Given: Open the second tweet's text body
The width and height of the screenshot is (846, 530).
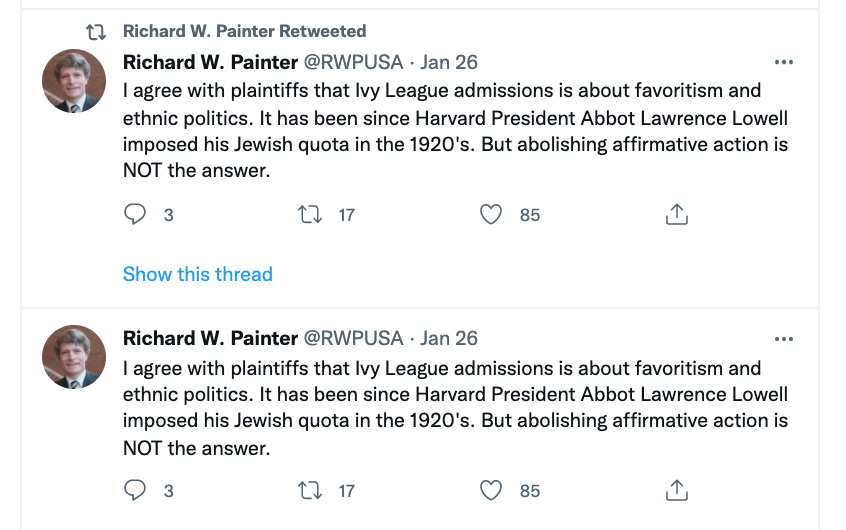Looking at the screenshot, I should [x=455, y=408].
